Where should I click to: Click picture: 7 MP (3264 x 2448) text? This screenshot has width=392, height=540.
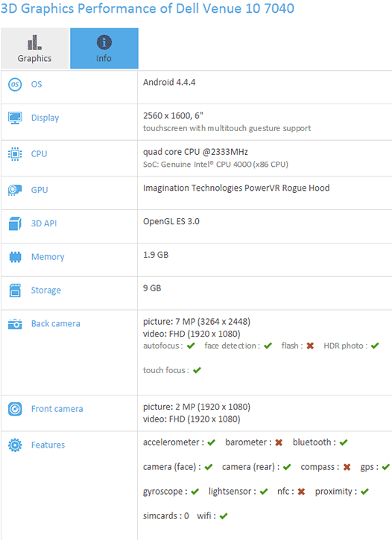pyautogui.click(x=197, y=322)
